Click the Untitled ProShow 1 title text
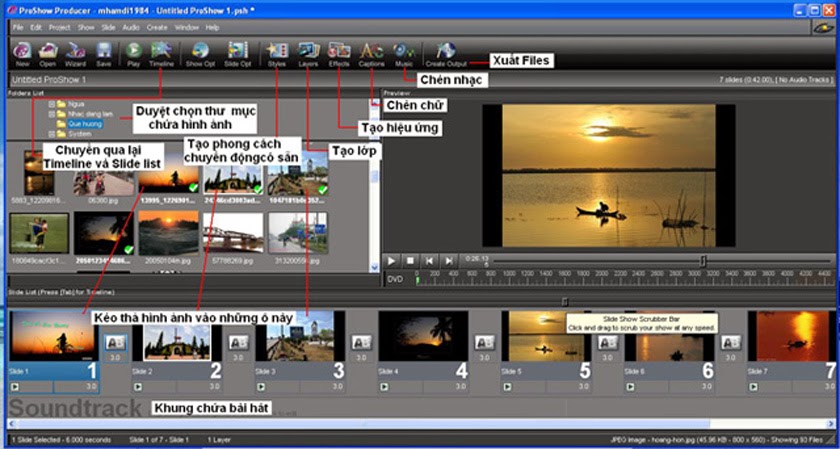 49,80
